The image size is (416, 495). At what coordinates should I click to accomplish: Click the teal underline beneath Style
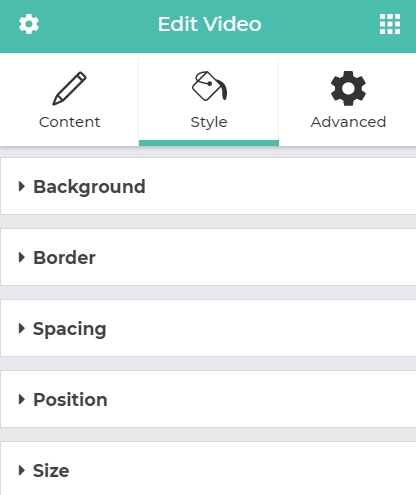coord(209,143)
